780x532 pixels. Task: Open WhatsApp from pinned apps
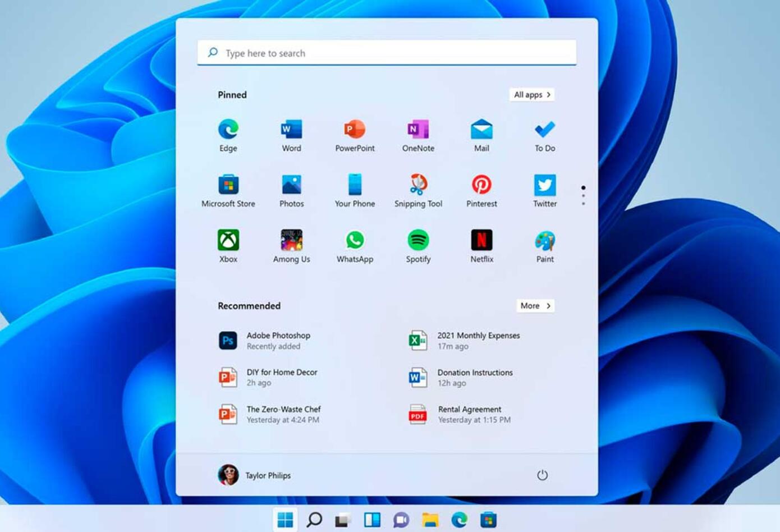355,246
